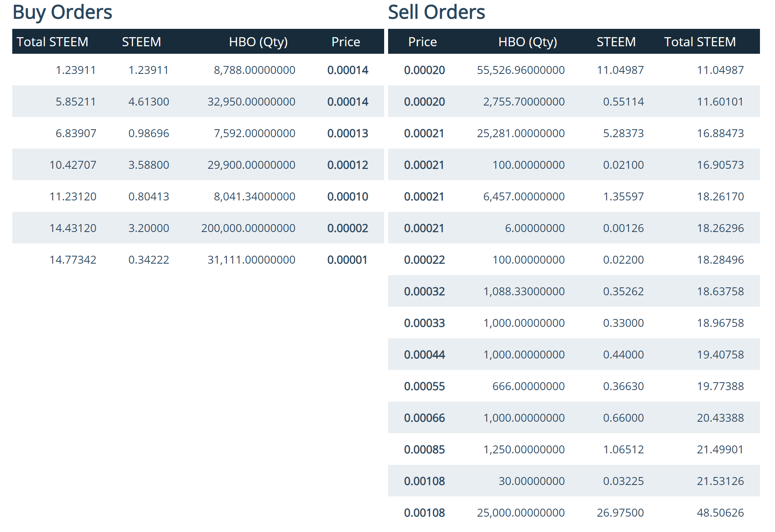Pick the sell price 0.00055
This screenshot has width=775, height=532.
tap(424, 387)
